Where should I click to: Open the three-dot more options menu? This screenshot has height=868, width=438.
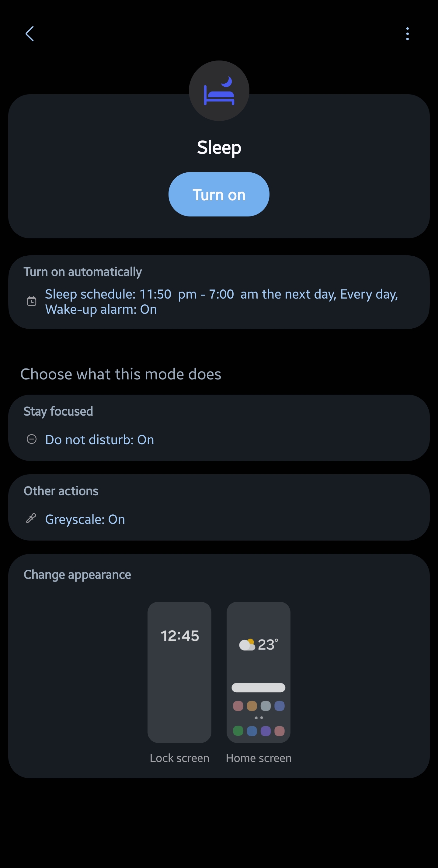pos(407,34)
